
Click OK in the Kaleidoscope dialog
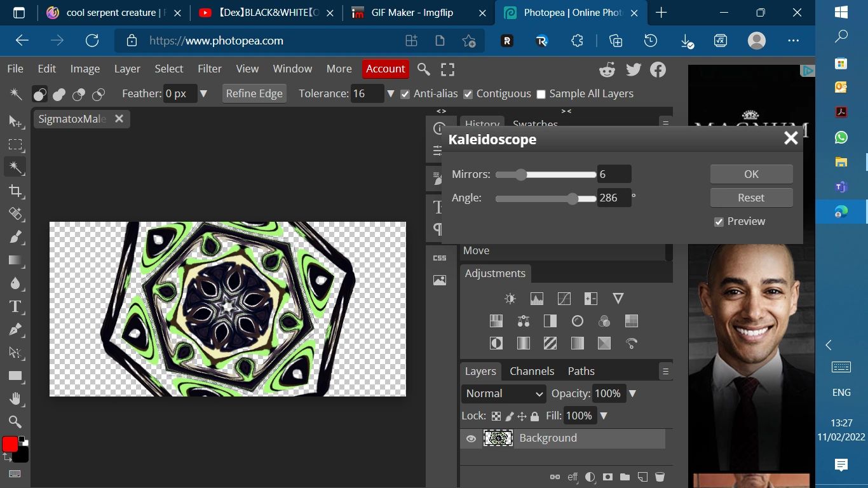coord(751,174)
